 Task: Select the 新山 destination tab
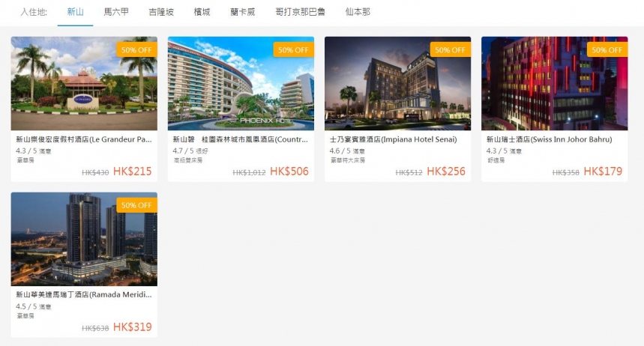[x=75, y=12]
